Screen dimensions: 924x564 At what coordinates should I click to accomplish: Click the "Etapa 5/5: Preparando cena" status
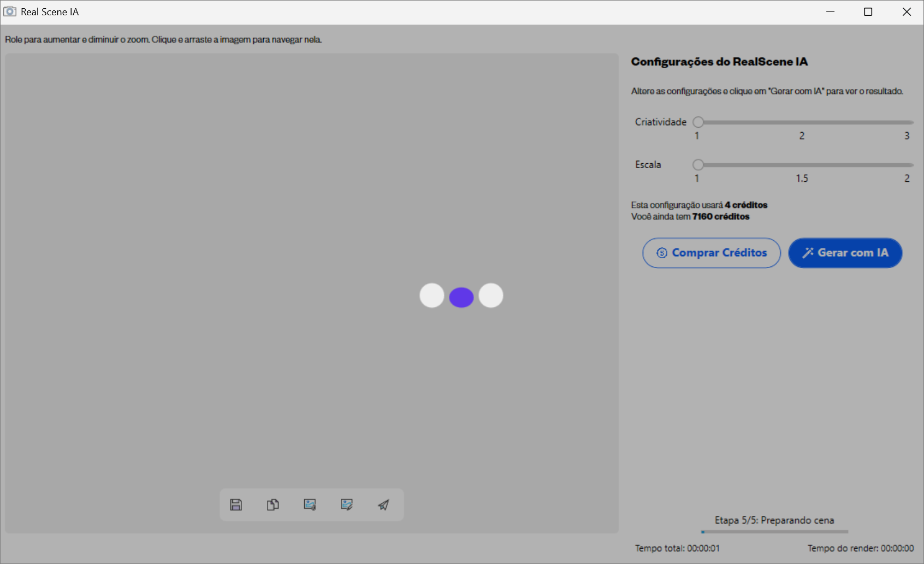[774, 520]
